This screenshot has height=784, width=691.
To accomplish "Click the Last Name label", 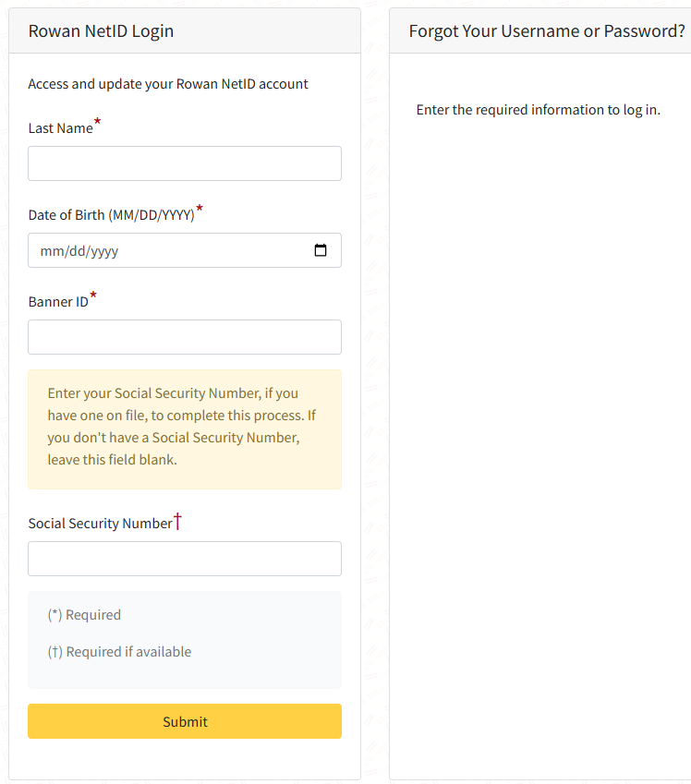I will tap(60, 128).
